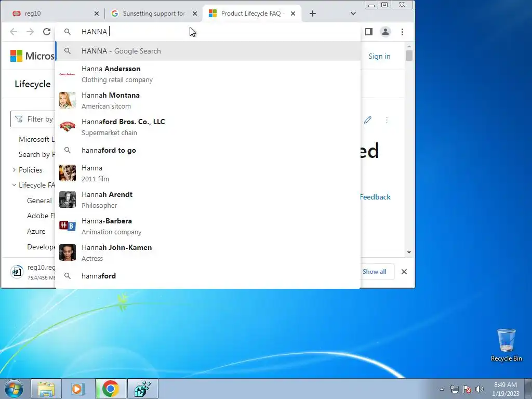This screenshot has height=399, width=532.
Task: Click page scrollbar up arrow
Action: (409, 46)
